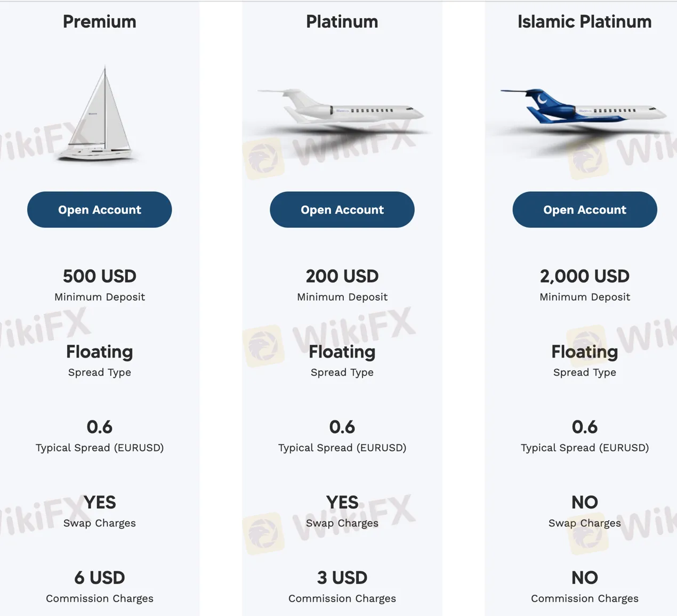Click the WikiFX logo watermark below the blue jet
This screenshot has width=677, height=616.
click(589, 158)
